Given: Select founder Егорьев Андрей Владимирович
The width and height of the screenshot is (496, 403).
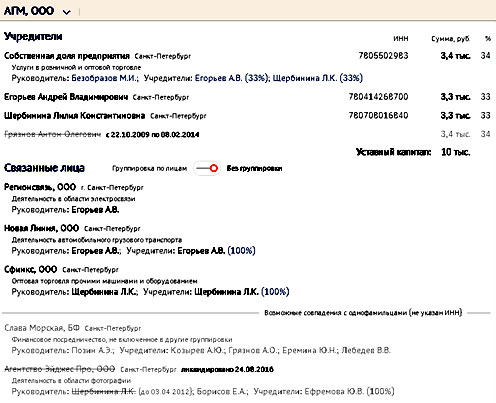Looking at the screenshot, I should tap(66, 97).
